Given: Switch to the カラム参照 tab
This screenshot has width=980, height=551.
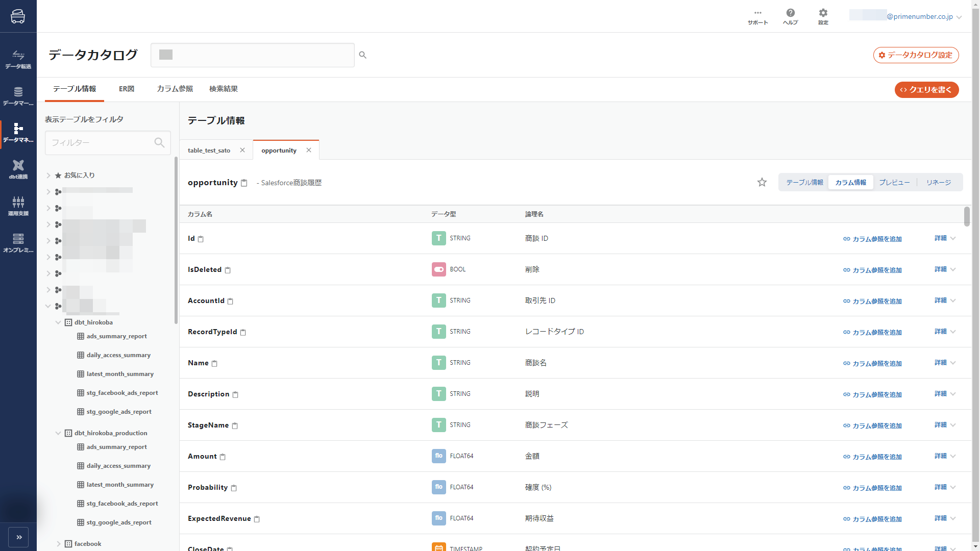Looking at the screenshot, I should (175, 89).
